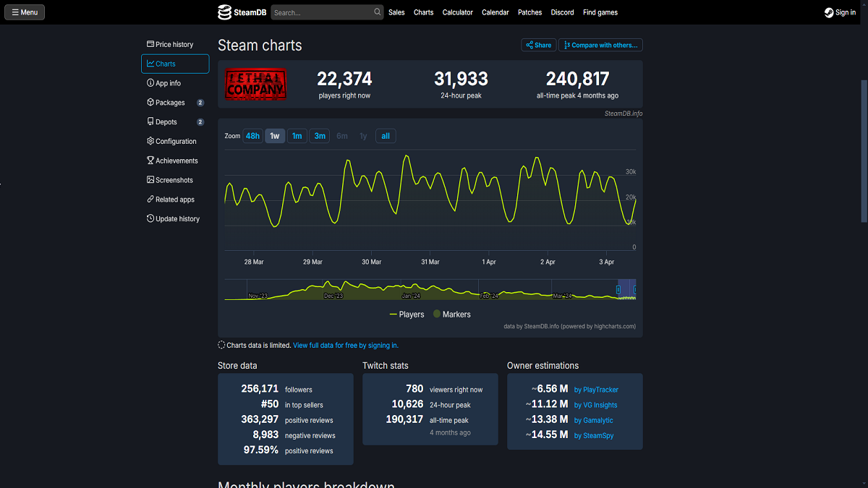Open Compare with others dropdown
The image size is (868, 488).
tap(601, 45)
